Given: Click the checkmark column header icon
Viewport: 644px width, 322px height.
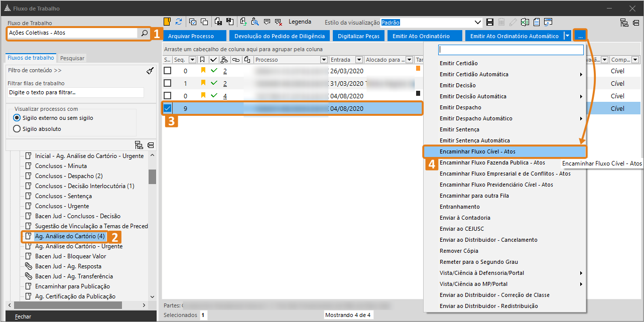Looking at the screenshot, I should [213, 60].
